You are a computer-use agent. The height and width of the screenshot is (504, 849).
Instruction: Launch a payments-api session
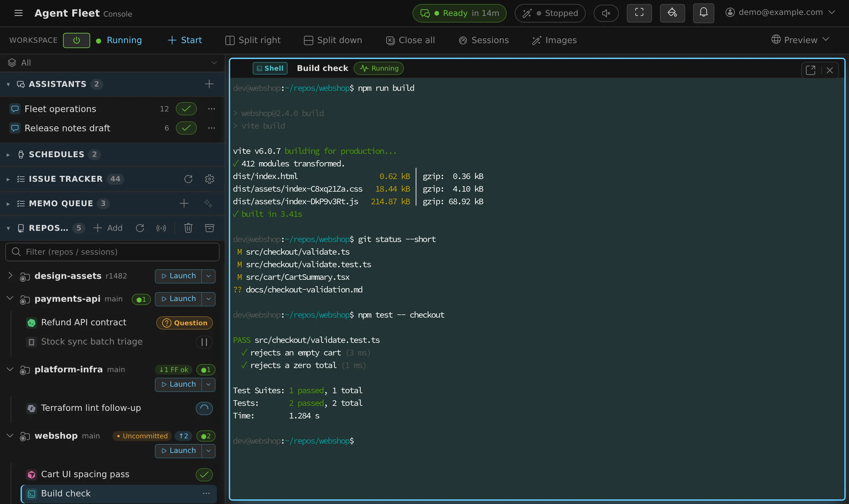tap(178, 299)
